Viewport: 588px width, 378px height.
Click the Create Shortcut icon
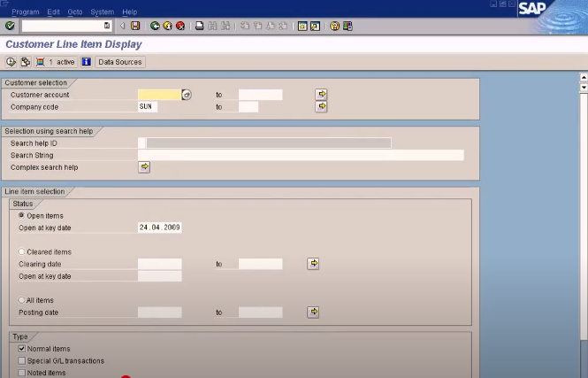pyautogui.click(x=315, y=26)
